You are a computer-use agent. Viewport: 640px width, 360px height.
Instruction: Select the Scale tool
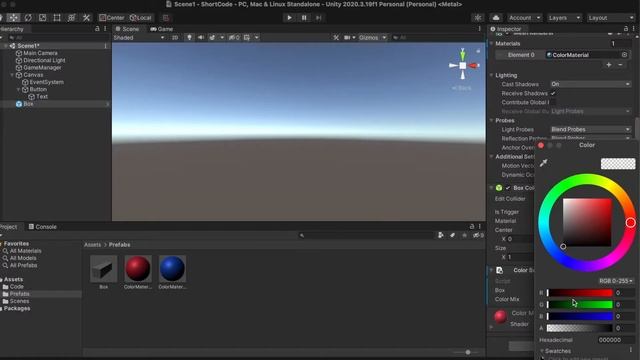(x=42, y=18)
